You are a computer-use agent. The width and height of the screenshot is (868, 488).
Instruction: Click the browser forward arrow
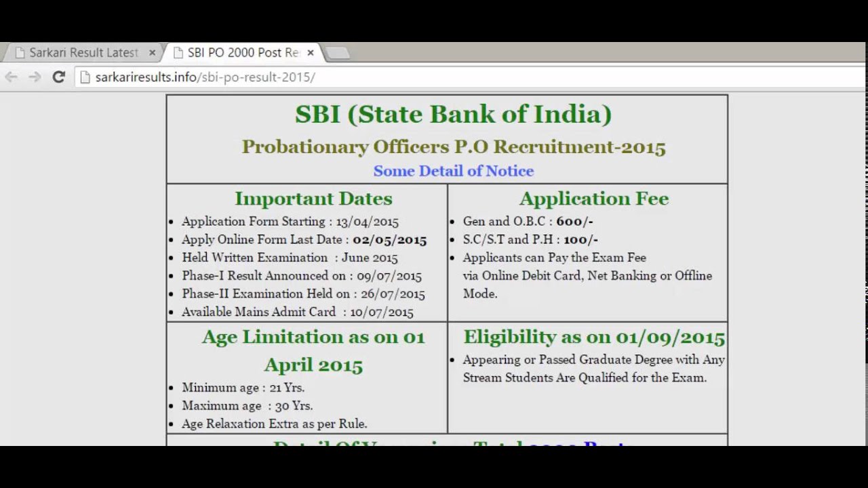pyautogui.click(x=35, y=77)
